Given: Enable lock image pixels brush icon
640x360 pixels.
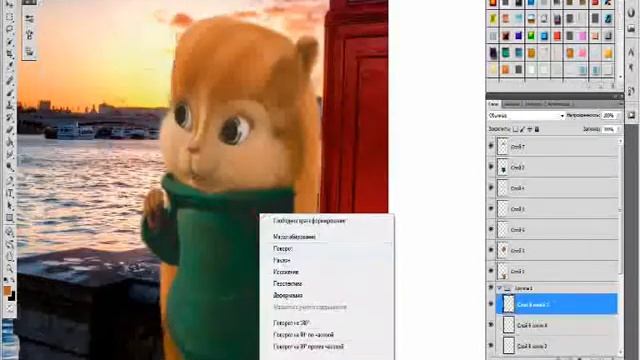Looking at the screenshot, I should [x=522, y=130].
